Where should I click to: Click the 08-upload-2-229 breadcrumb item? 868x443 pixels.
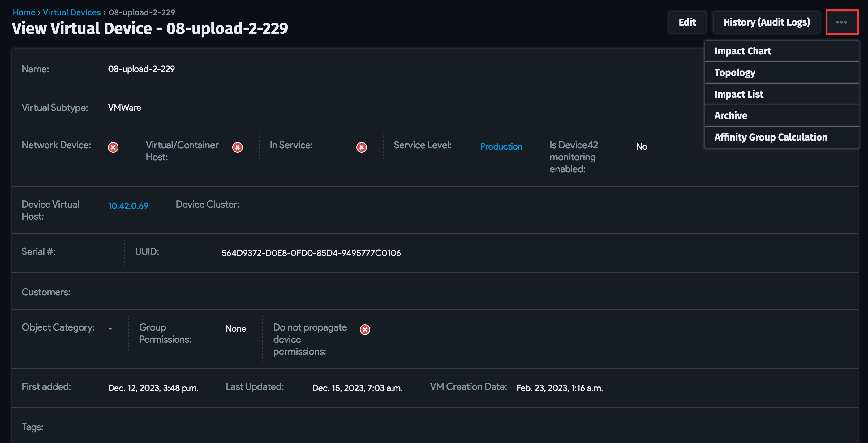(142, 12)
